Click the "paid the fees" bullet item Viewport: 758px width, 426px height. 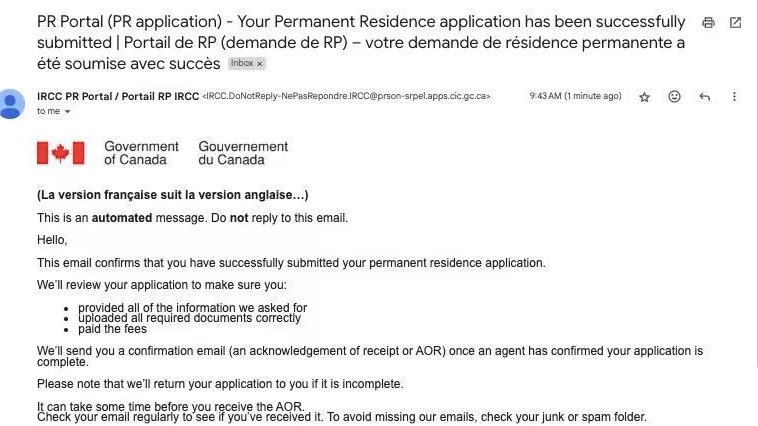112,329
